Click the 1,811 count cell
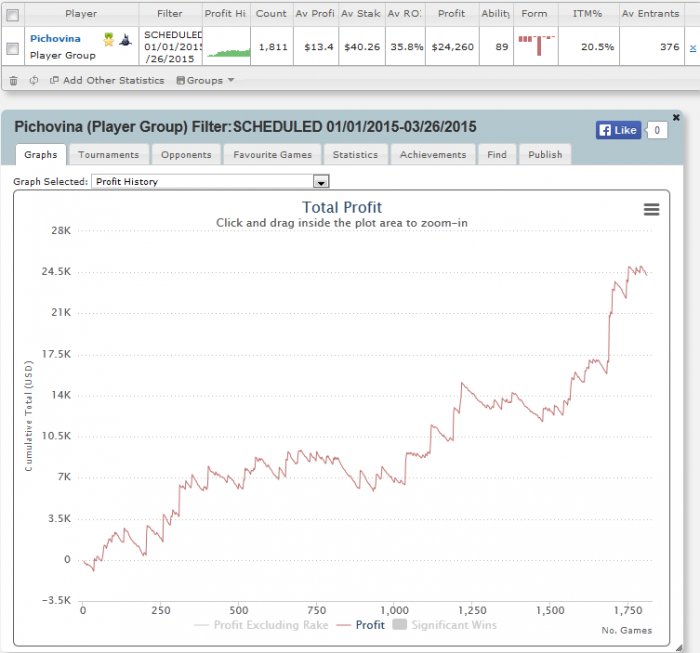The image size is (700, 653). pos(272,47)
